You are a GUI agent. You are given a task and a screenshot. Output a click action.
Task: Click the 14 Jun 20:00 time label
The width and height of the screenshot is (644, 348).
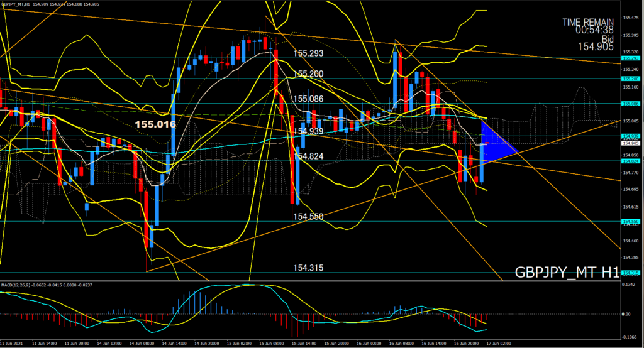click(206, 344)
